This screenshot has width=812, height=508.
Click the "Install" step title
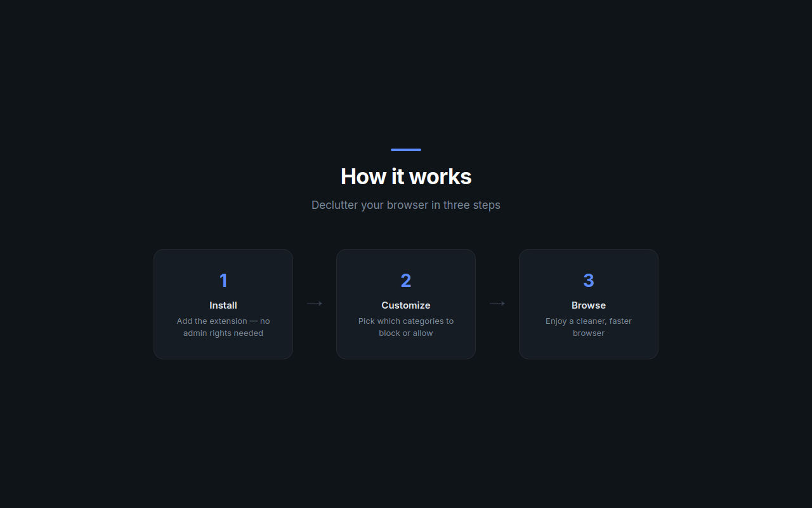pyautogui.click(x=223, y=305)
